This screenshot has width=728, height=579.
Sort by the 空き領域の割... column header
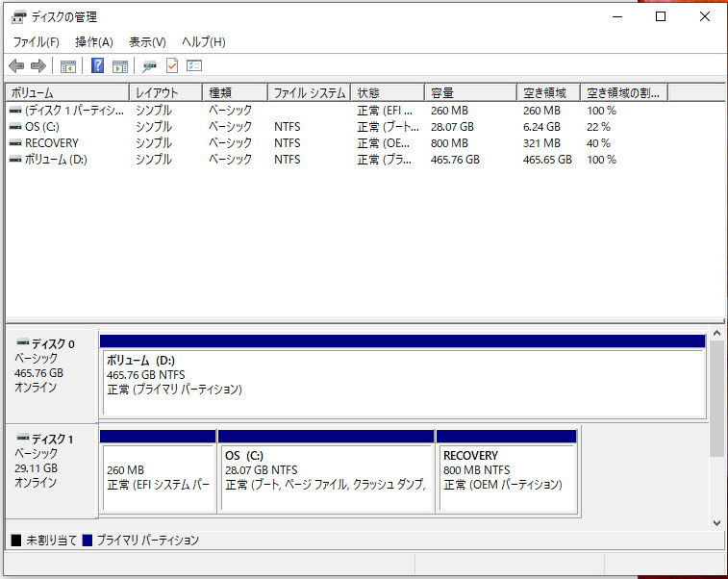pos(624,93)
